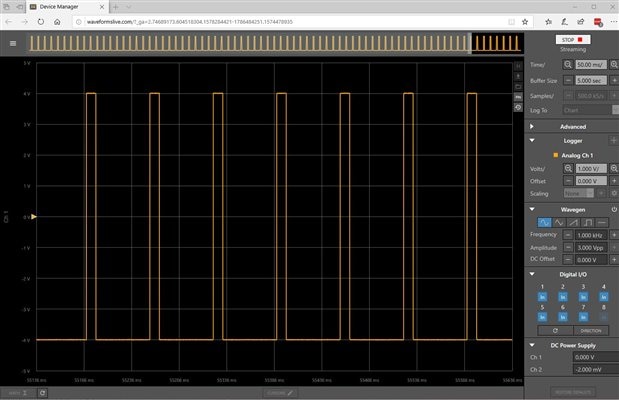Click the Digital I/O refresh button

pos(555,329)
